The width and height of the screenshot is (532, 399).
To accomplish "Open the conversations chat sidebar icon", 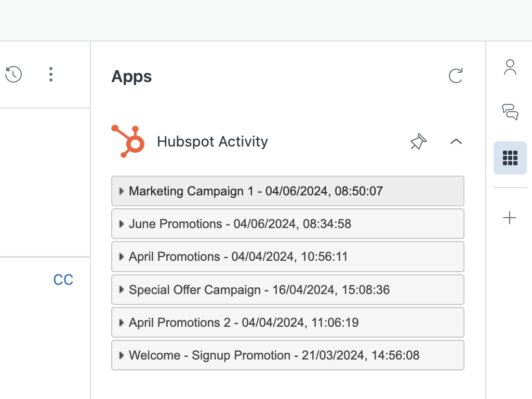I will 510,112.
